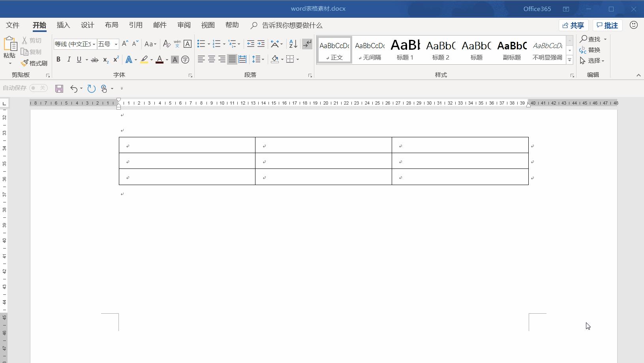
Task: Click the Sort icon in the paragraph group
Action: pos(293,44)
